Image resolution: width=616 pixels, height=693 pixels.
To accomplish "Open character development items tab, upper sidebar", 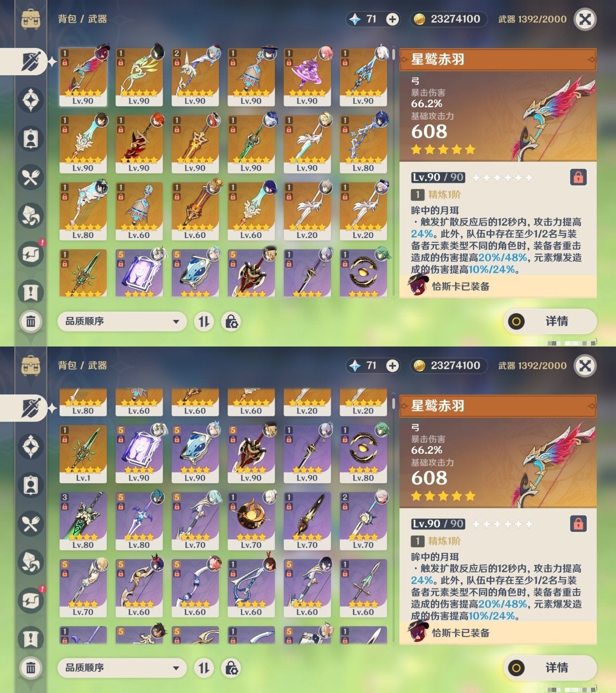I will coord(31,139).
